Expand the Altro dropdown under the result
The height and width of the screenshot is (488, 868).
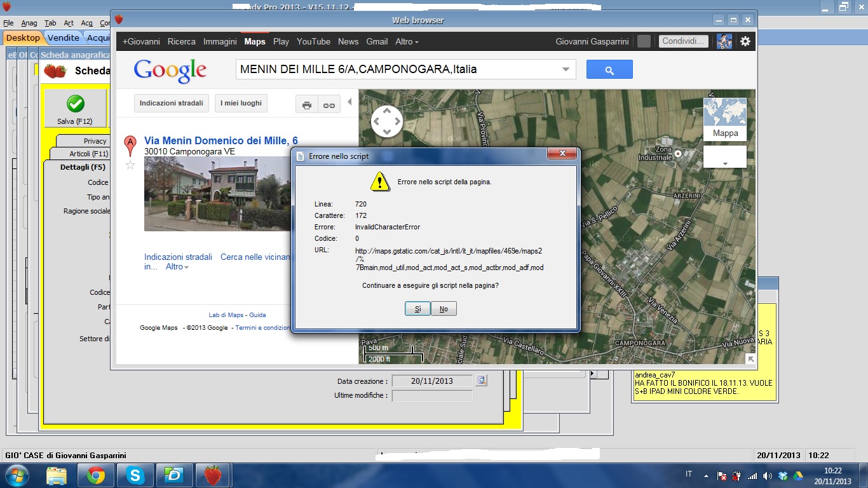177,267
